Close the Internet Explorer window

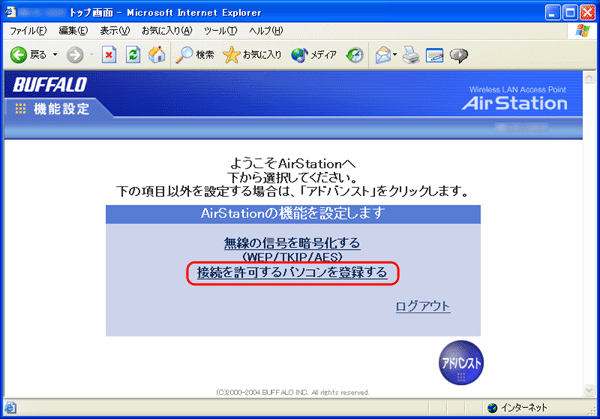(587, 13)
